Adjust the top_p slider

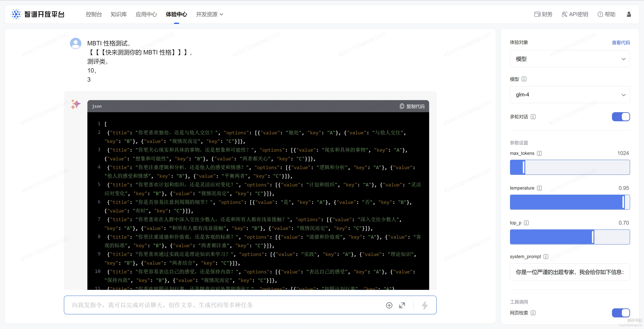pyautogui.click(x=570, y=237)
